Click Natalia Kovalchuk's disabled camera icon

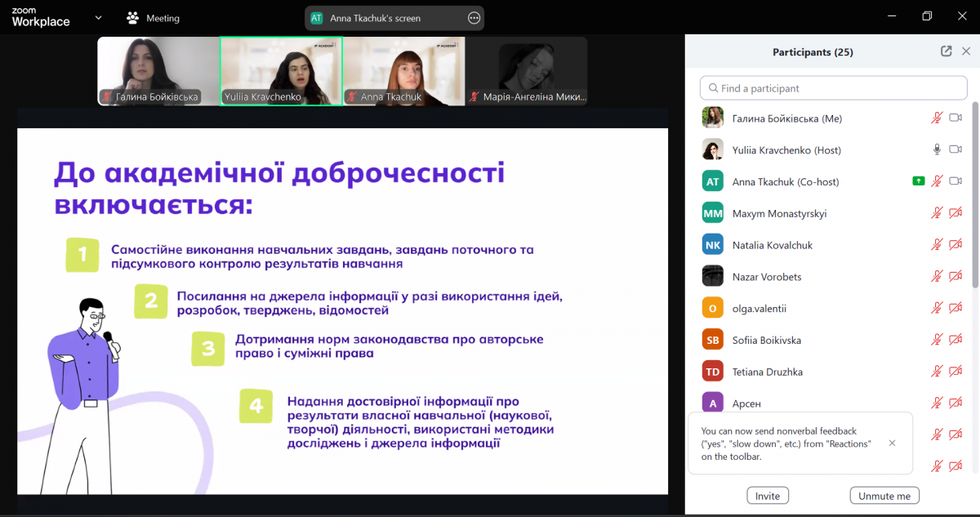tap(955, 245)
